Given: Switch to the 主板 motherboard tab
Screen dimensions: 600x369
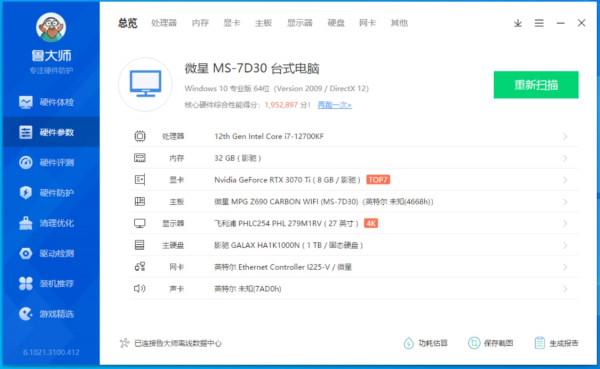Looking at the screenshot, I should 263,23.
